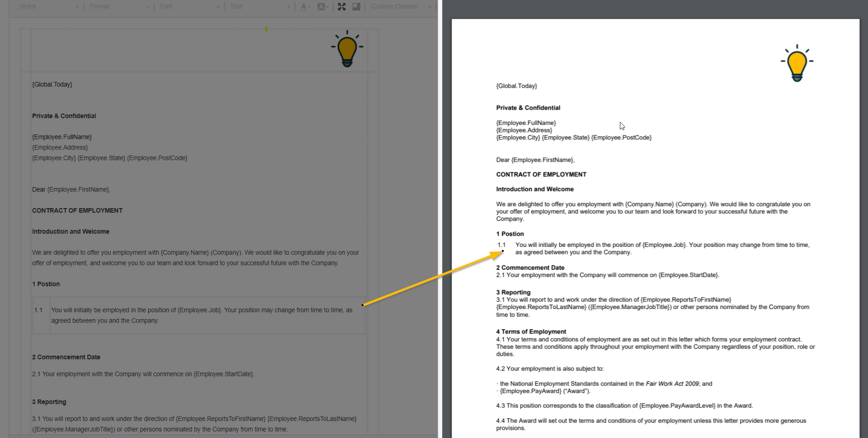Viewport: 868px width, 438px height.
Task: Click '1 Postion' heading in the preview
Action: click(510, 234)
